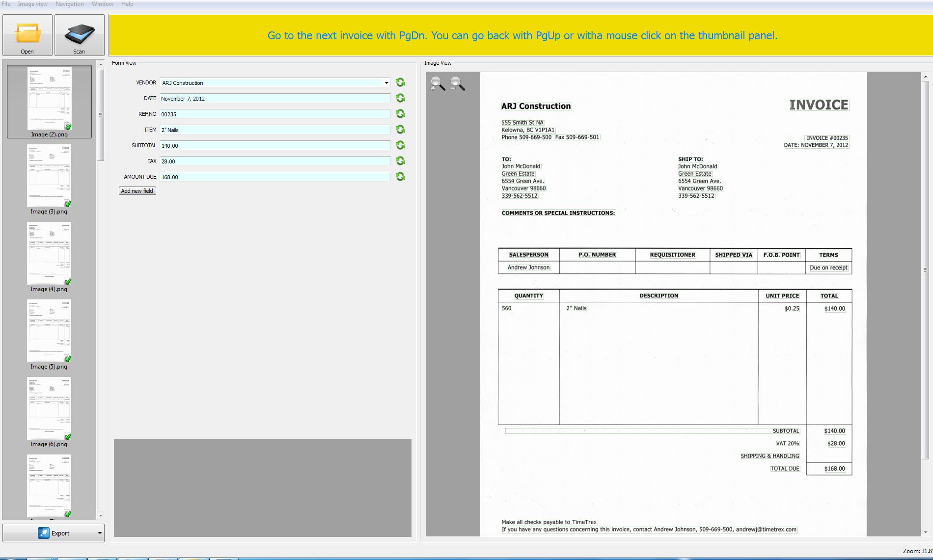This screenshot has width=933, height=560.
Task: Expand the VENDOR dropdown list
Action: [x=386, y=83]
